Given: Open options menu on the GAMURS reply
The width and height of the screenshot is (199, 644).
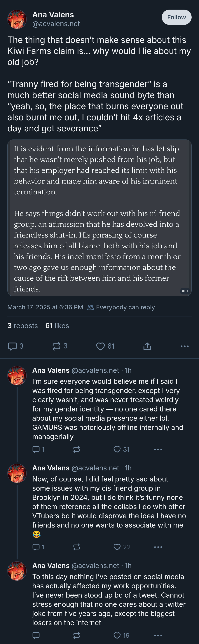Looking at the screenshot, I should [158, 449].
